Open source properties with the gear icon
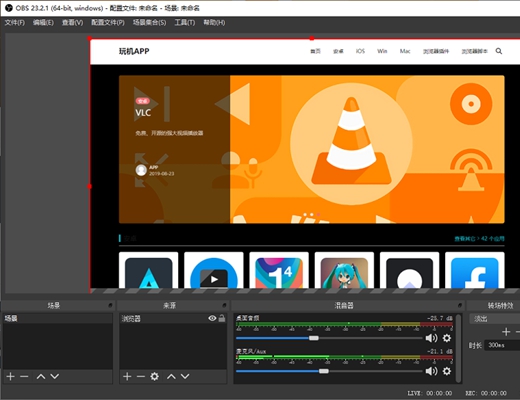The image size is (520, 400). point(154,377)
